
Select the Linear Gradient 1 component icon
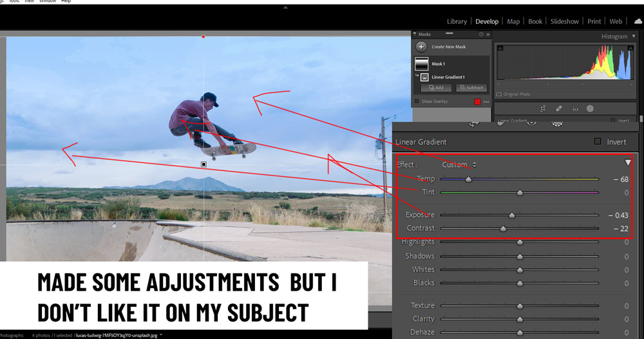424,77
